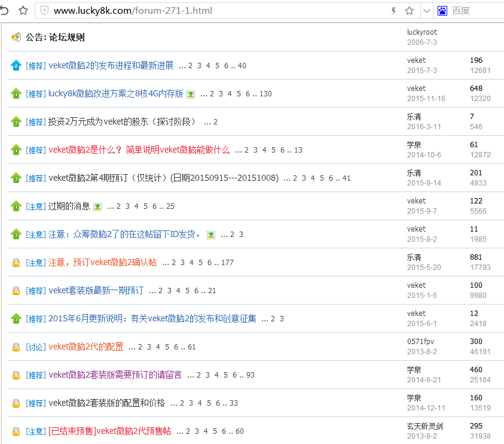
Task: Click green sticky icon beside lucky8k微脑改进方案
Action: pyautogui.click(x=16, y=93)
